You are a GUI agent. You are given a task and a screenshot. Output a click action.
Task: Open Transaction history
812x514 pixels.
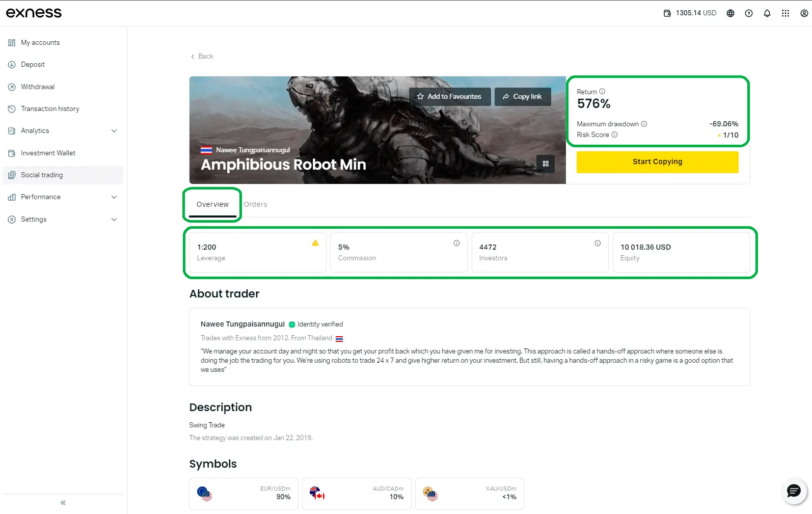pos(63,109)
